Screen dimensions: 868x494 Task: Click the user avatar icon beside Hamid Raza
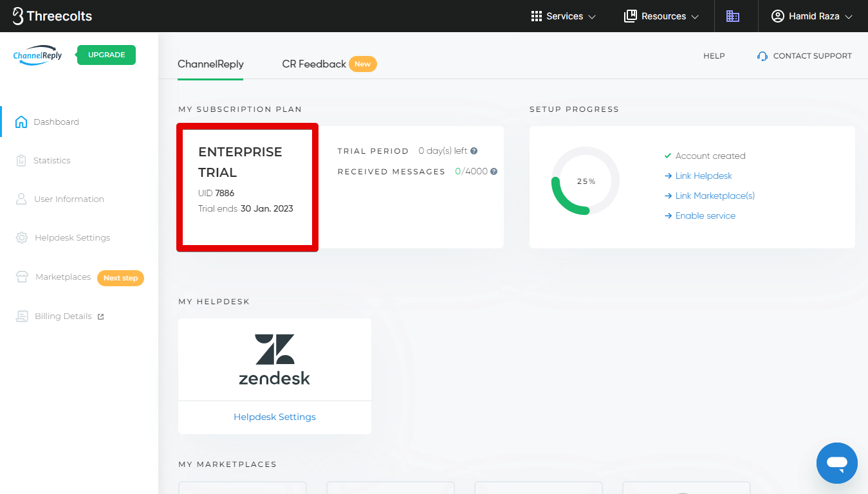pyautogui.click(x=778, y=16)
